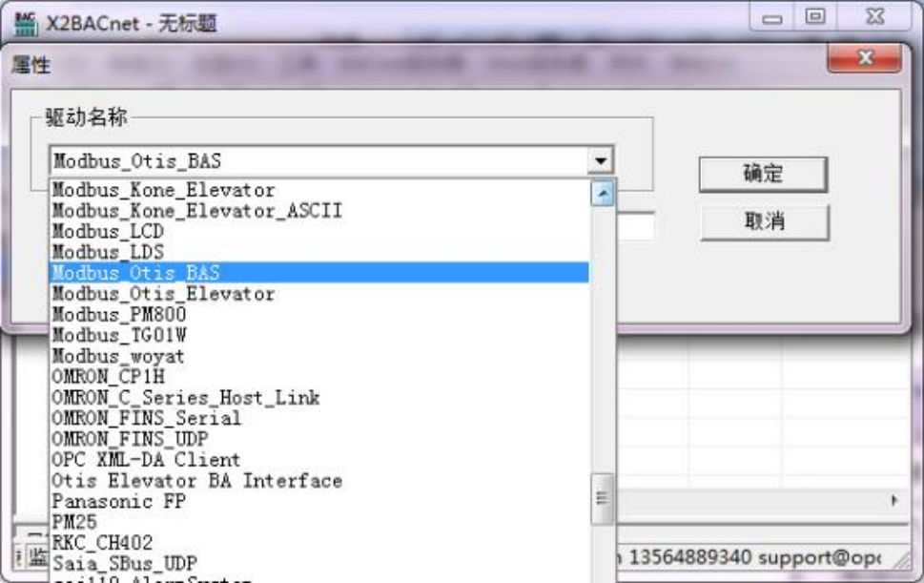
Task: Click the X2BACnet app icon in the title bar
Action: (x=25, y=23)
